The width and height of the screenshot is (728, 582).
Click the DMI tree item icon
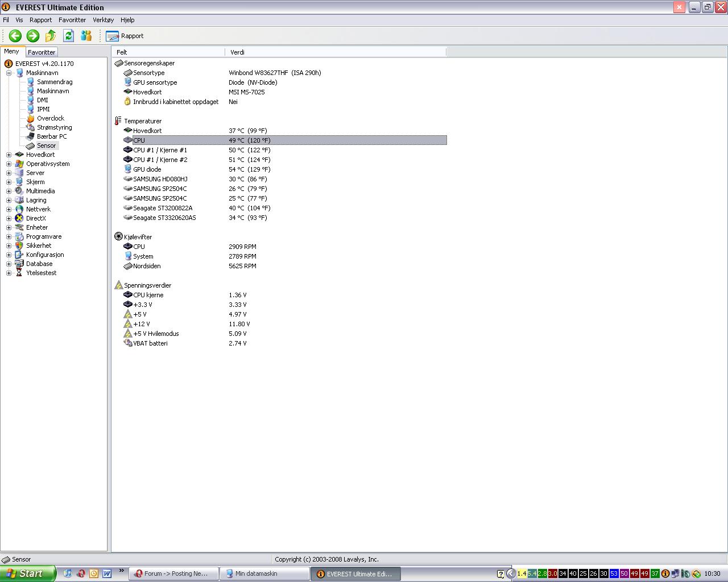31,100
